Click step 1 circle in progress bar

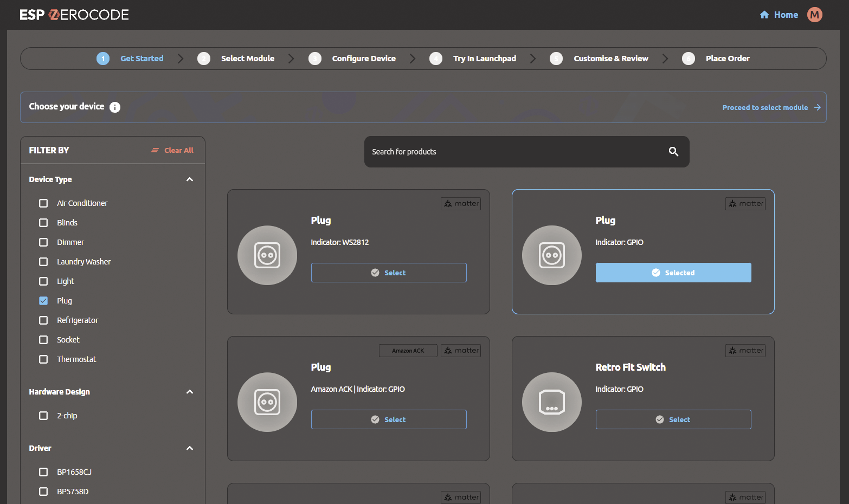click(103, 59)
